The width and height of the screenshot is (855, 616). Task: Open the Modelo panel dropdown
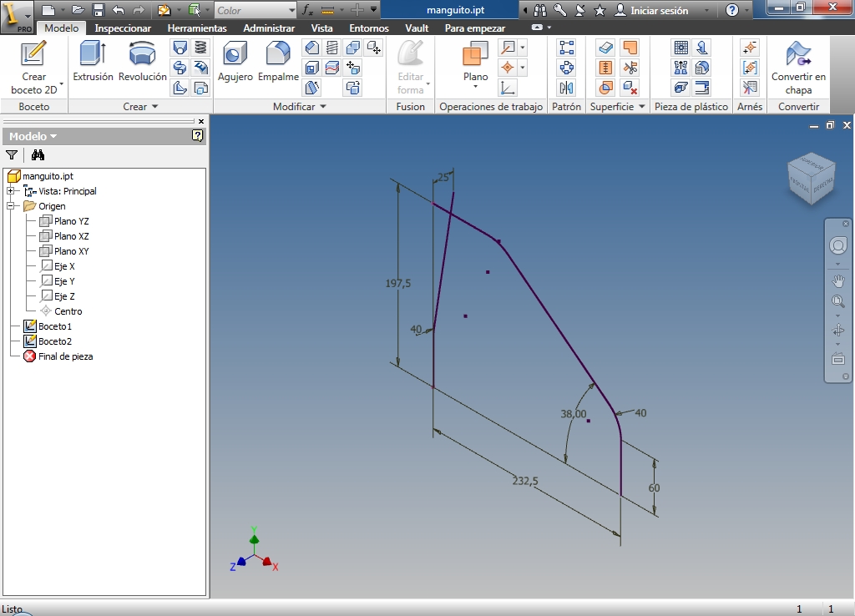click(33, 136)
